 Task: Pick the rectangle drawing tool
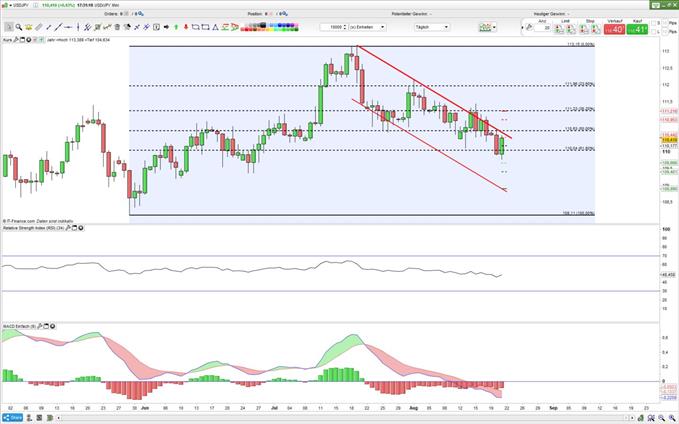pyautogui.click(x=205, y=27)
